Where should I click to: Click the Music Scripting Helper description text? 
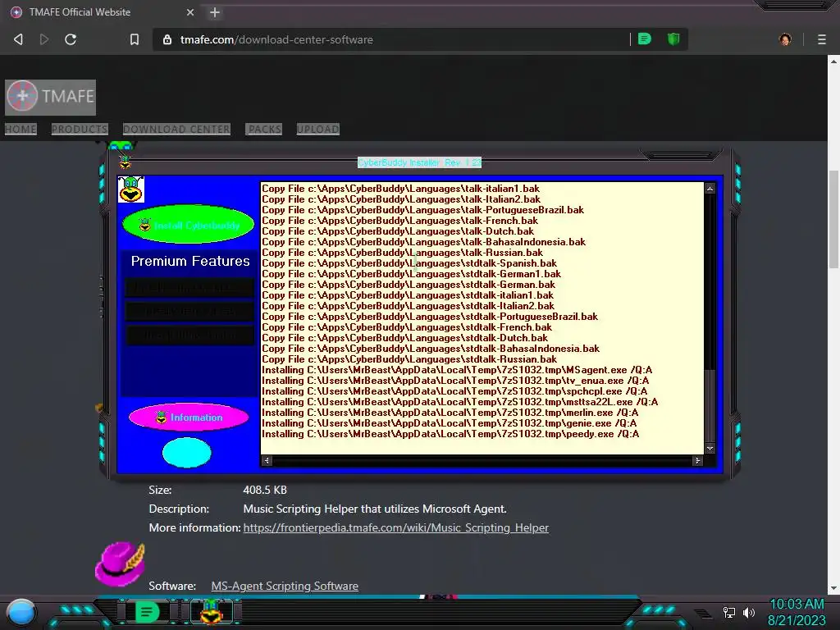point(375,509)
